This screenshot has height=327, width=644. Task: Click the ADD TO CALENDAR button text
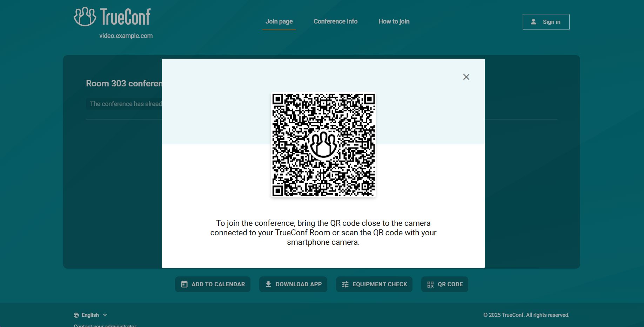218,284
